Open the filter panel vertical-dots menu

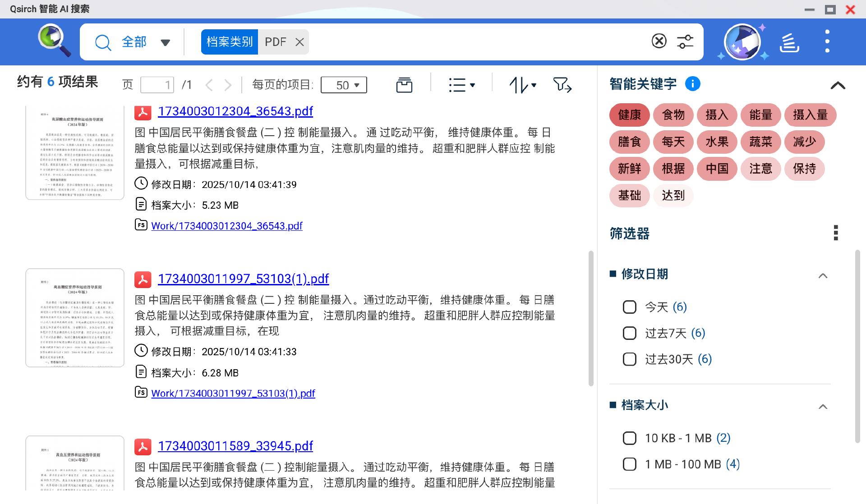pos(836,233)
